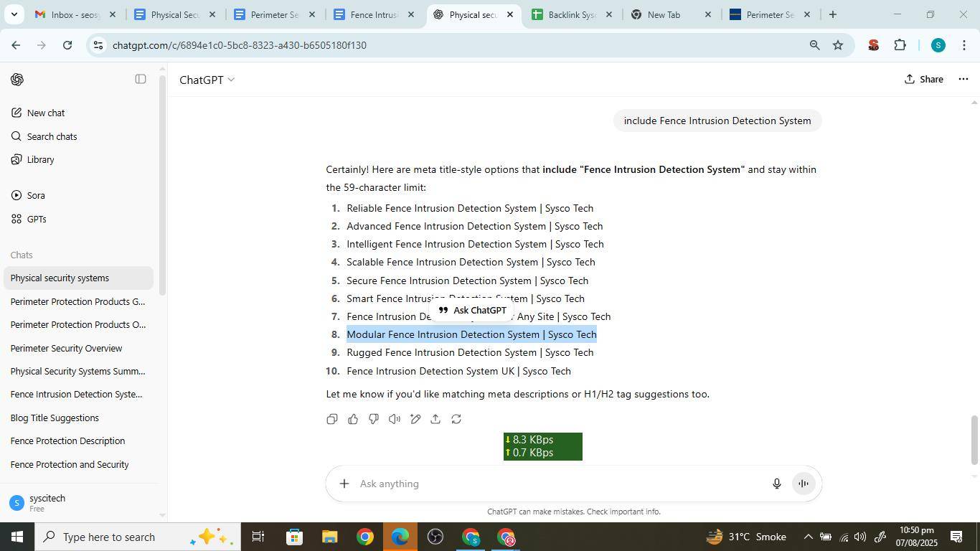Switch to the 'Perimeter Se...' Google Docs tab

click(274, 14)
